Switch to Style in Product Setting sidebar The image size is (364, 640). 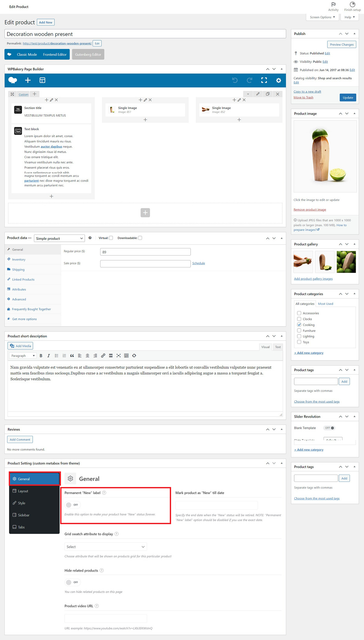(34, 503)
